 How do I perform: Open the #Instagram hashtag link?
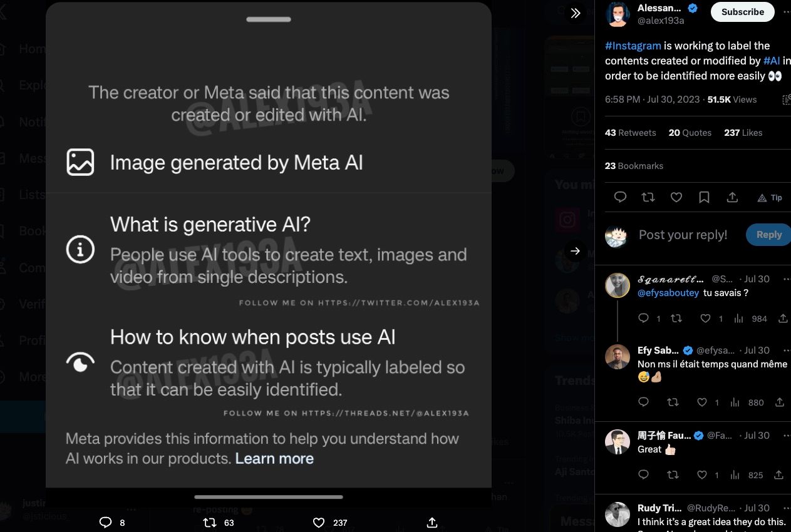tap(633, 46)
